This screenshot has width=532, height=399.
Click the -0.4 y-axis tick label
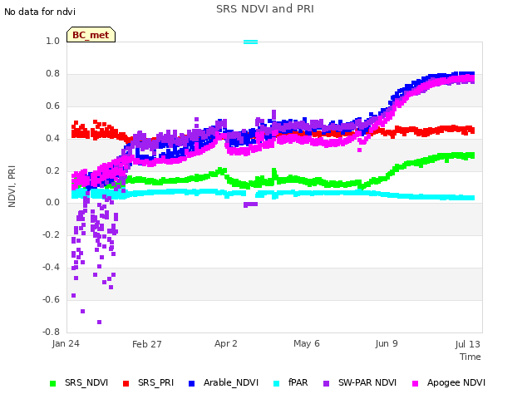pos(51,268)
